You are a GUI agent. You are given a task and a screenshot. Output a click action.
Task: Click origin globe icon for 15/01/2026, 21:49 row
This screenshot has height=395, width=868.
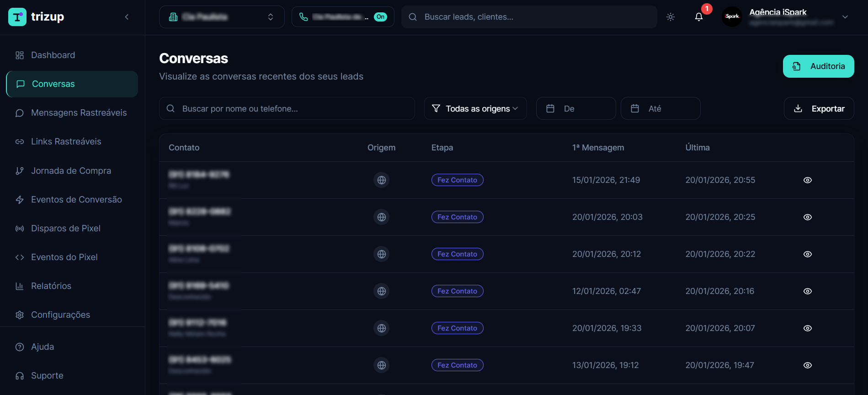[382, 180]
